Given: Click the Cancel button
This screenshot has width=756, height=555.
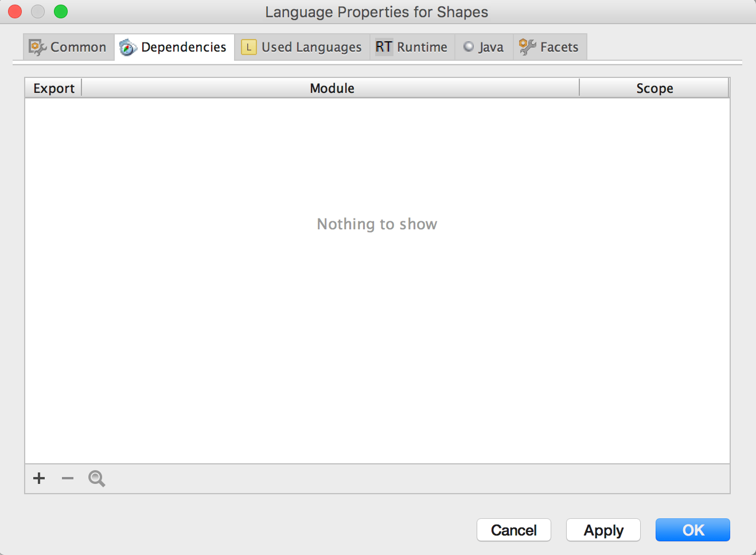Looking at the screenshot, I should (x=514, y=530).
